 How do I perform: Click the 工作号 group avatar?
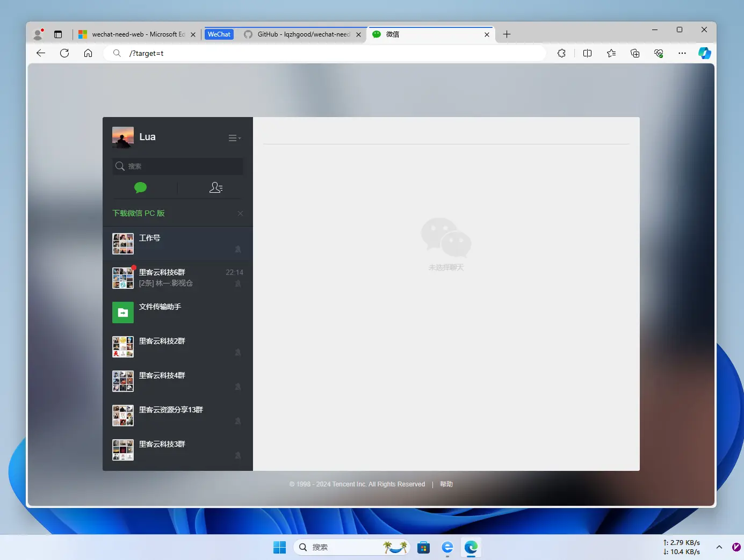[x=123, y=244]
